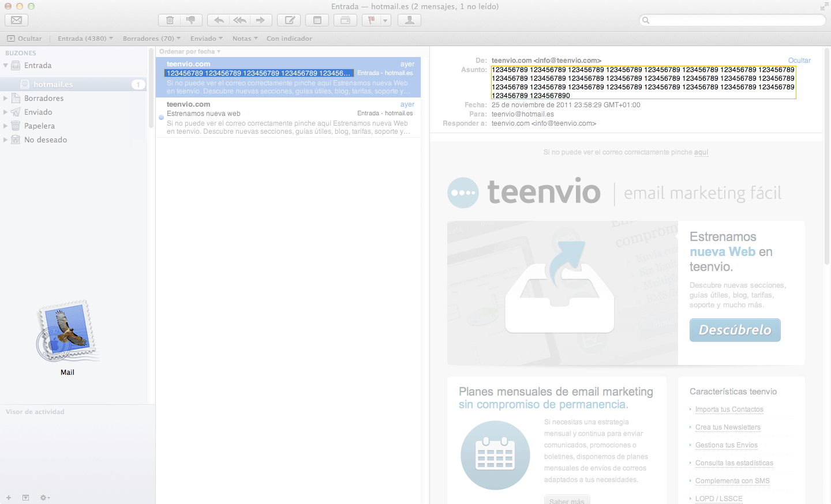Expand the Borradores mailbox

tap(6, 98)
